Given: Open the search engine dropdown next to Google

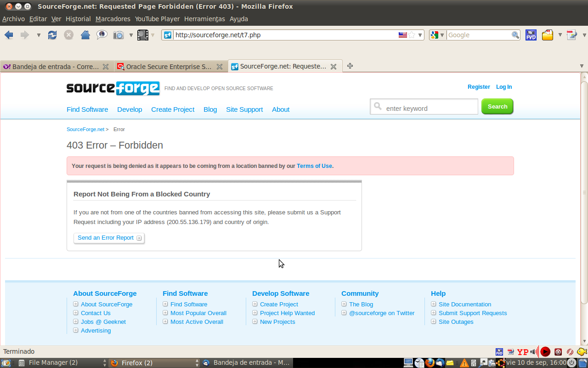Looking at the screenshot, I should click(437, 35).
